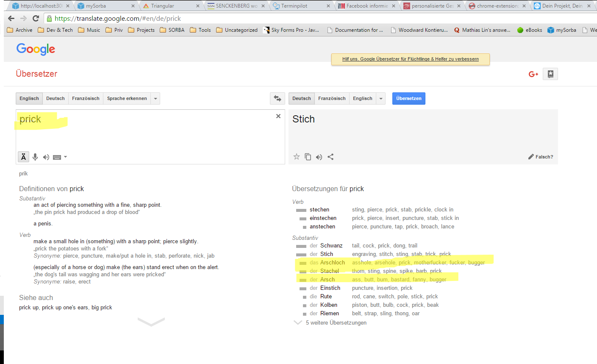Open target language dropdown list
597x364 pixels.
[x=381, y=98]
